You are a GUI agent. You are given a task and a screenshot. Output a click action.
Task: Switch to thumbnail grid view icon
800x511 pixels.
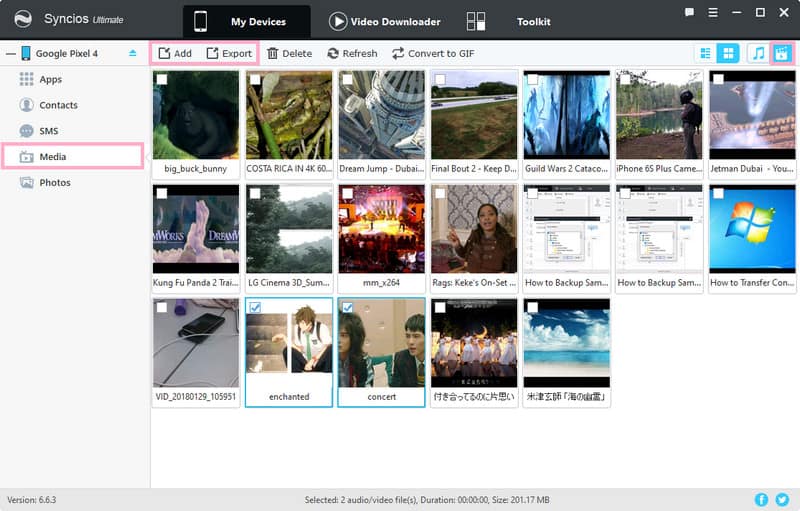[728, 53]
